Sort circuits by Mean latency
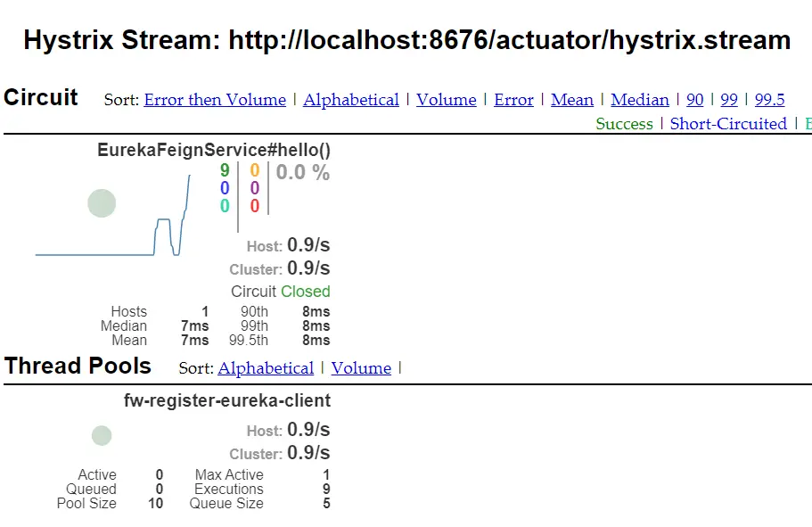 point(572,100)
